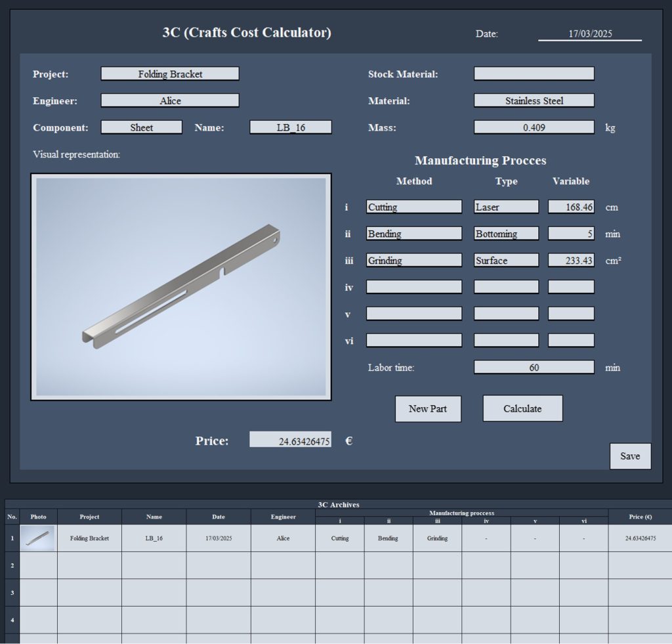Edit the Engineer field containing Alice
The height and width of the screenshot is (644, 672).
(x=170, y=101)
